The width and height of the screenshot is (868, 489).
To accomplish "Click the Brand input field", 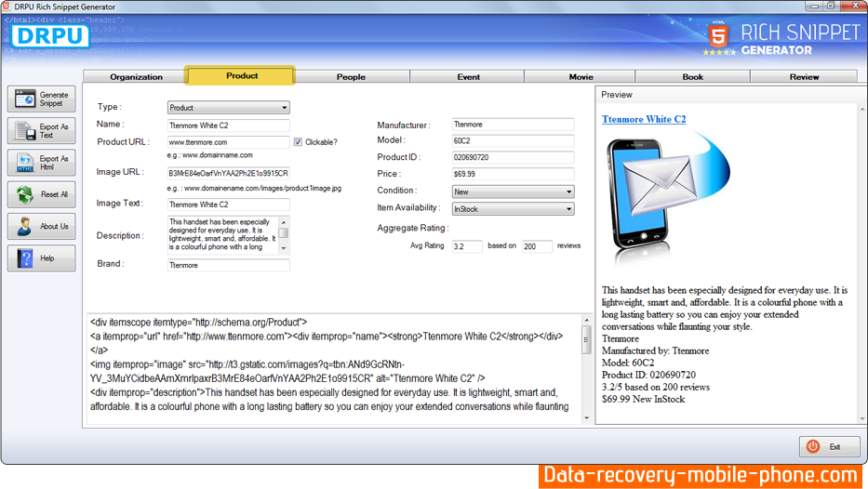I will click(x=228, y=266).
